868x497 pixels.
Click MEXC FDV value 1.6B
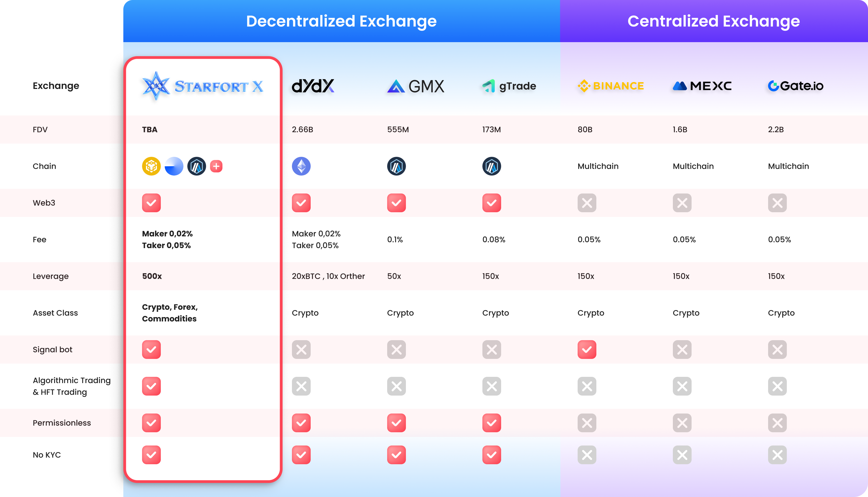[680, 130]
